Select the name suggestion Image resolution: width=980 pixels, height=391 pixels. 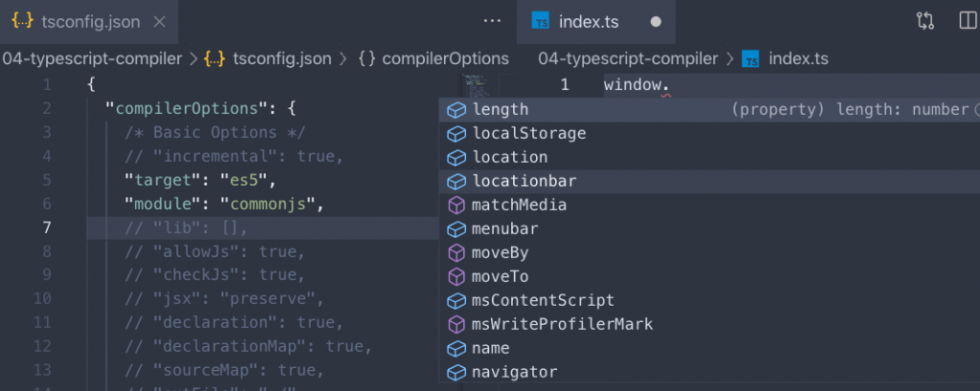(709, 349)
